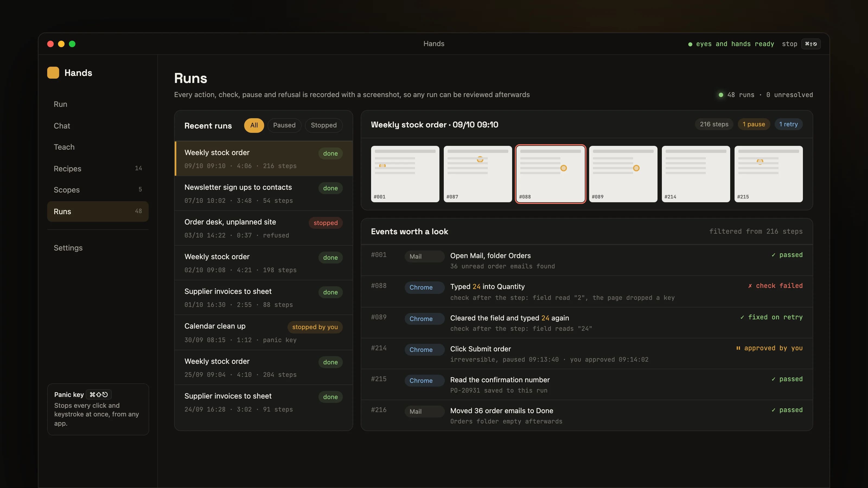Open Settings from the sidebar
The height and width of the screenshot is (488, 868).
click(x=98, y=248)
